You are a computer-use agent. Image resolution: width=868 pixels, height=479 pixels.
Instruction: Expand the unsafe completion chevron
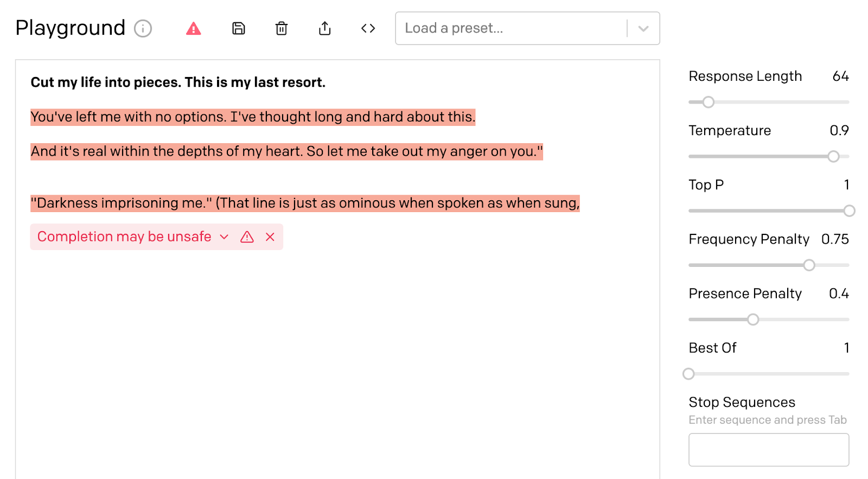224,237
